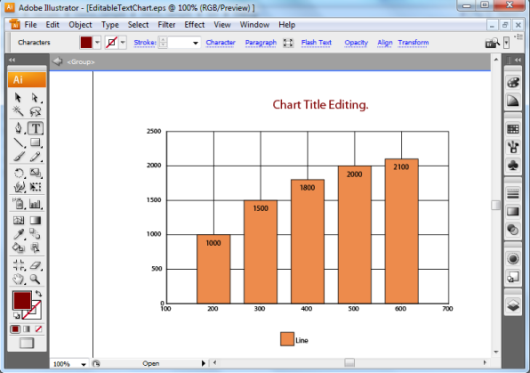
Task: Change screen mode button in toolbox
Action: [x=27, y=343]
